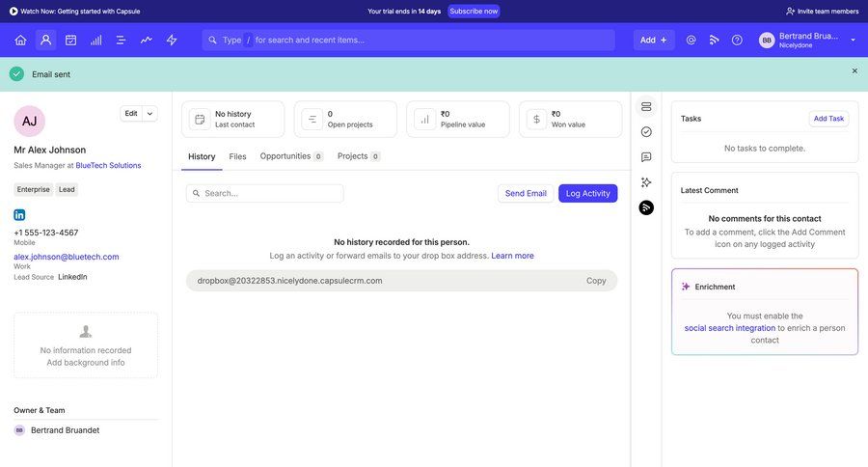
Task: Click the play icon for Getting started video
Action: click(x=14, y=11)
